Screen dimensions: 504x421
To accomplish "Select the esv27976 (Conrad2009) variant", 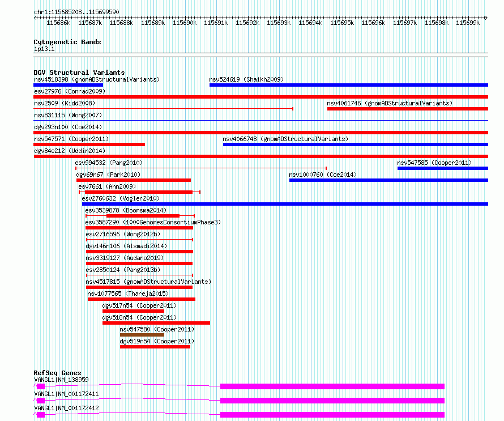I will click(260, 97).
